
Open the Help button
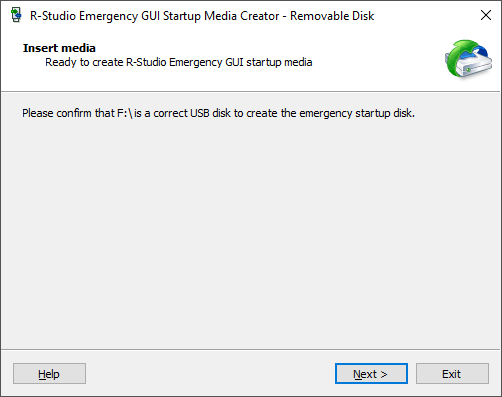pyautogui.click(x=49, y=374)
